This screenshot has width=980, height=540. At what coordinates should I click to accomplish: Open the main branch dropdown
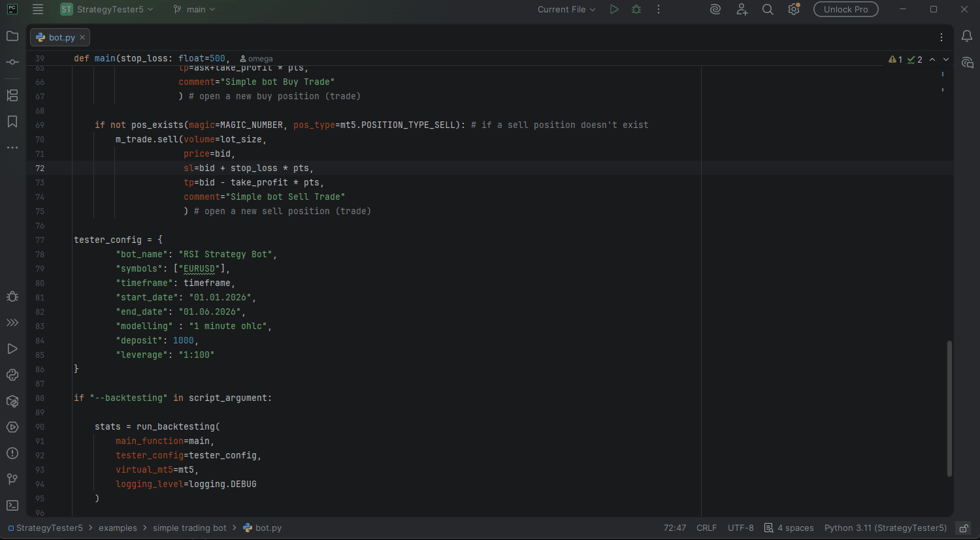194,9
